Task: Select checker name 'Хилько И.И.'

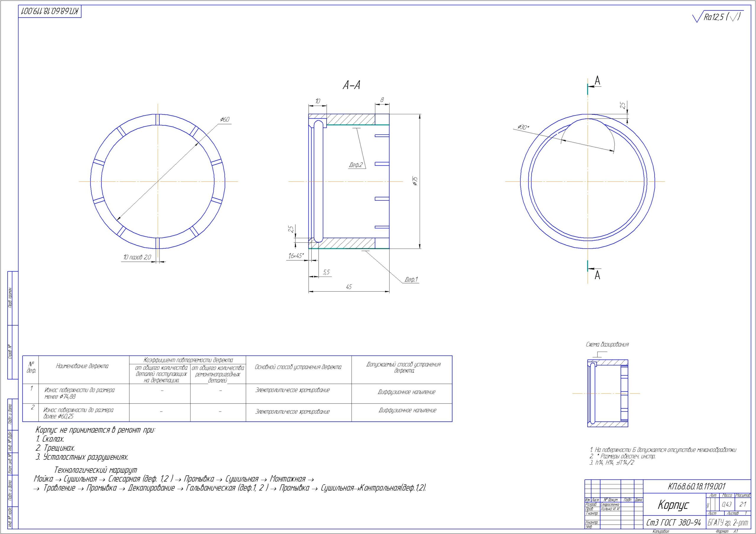Action: coord(610,509)
